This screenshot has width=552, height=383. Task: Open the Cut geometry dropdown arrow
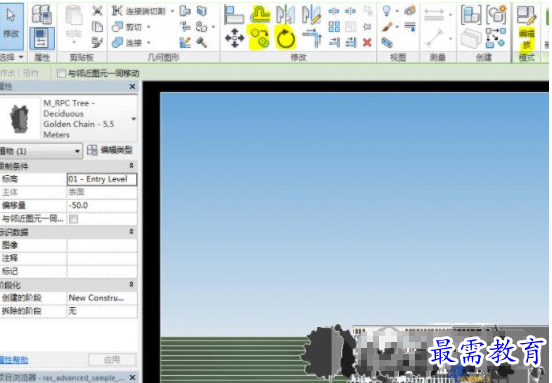point(149,27)
